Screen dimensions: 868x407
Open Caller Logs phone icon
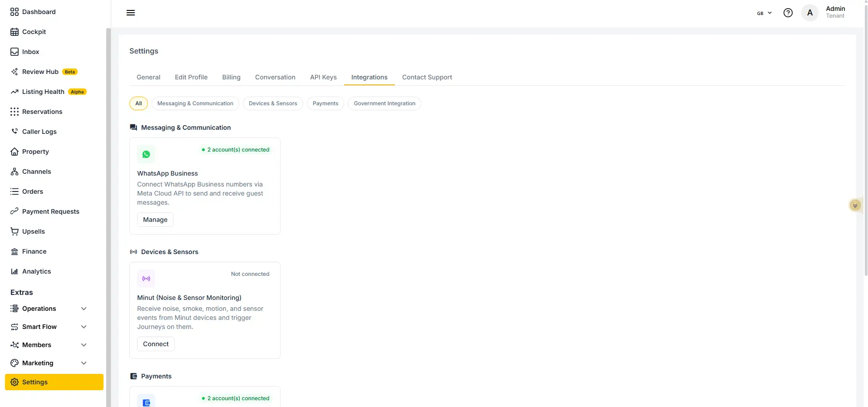point(15,132)
